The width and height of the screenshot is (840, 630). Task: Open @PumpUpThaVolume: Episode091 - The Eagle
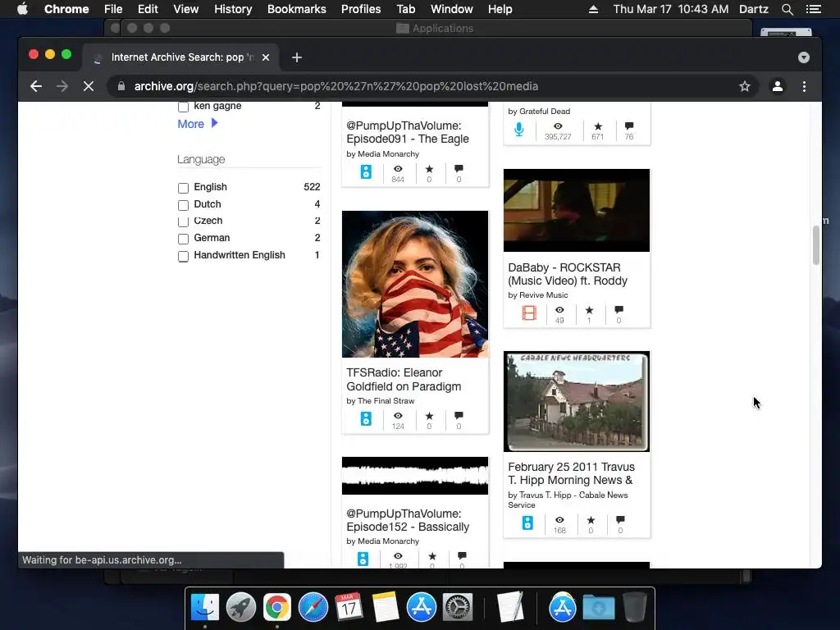pyautogui.click(x=407, y=132)
